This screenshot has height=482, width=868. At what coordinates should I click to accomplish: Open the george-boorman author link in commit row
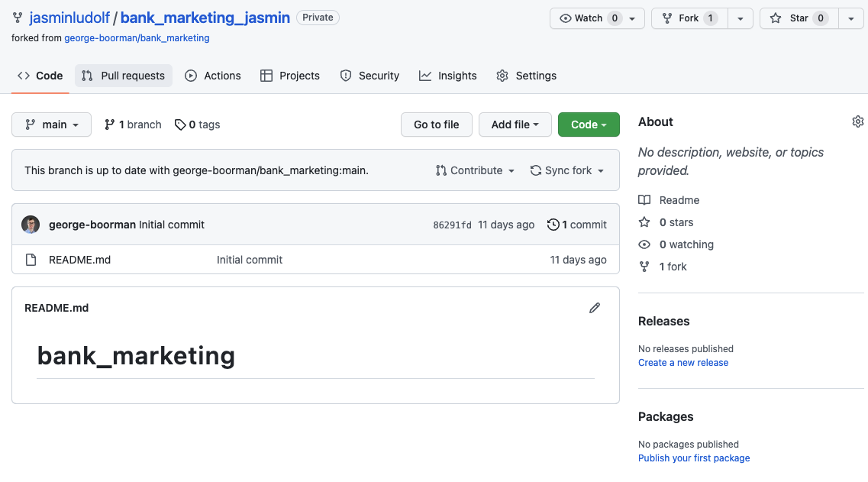pyautogui.click(x=92, y=225)
